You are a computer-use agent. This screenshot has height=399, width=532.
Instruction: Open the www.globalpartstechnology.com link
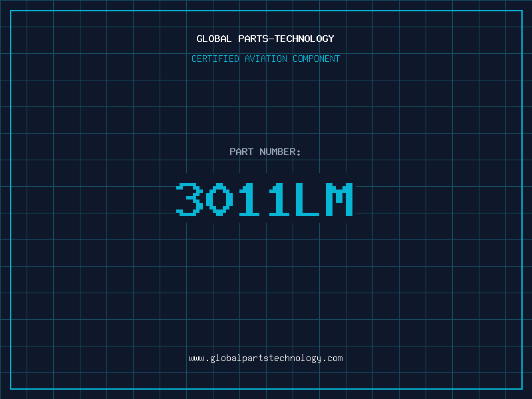tap(265, 358)
